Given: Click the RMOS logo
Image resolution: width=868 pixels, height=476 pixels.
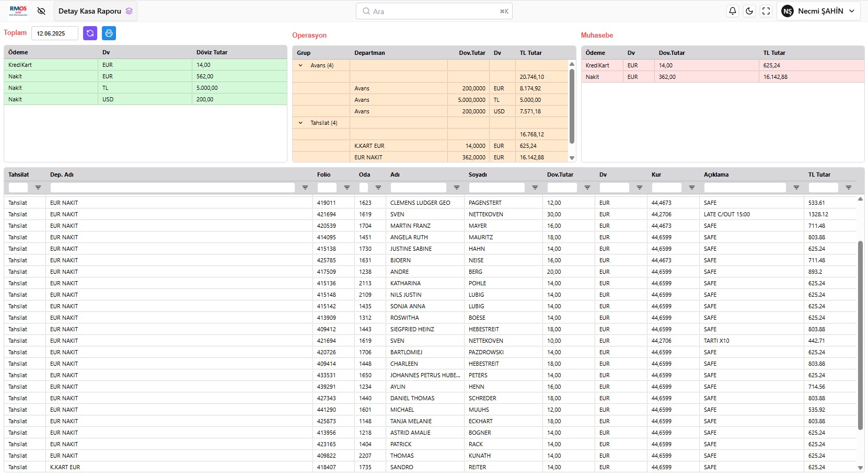Looking at the screenshot, I should 18,11.
